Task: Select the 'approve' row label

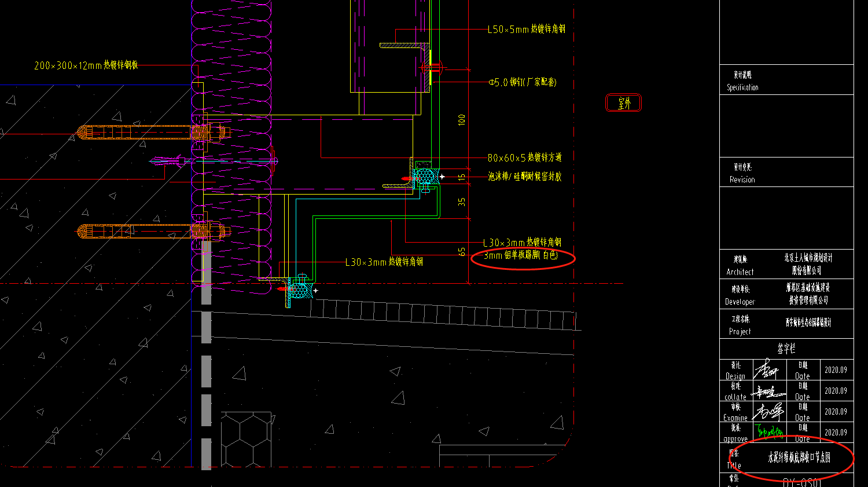Action: tap(735, 439)
